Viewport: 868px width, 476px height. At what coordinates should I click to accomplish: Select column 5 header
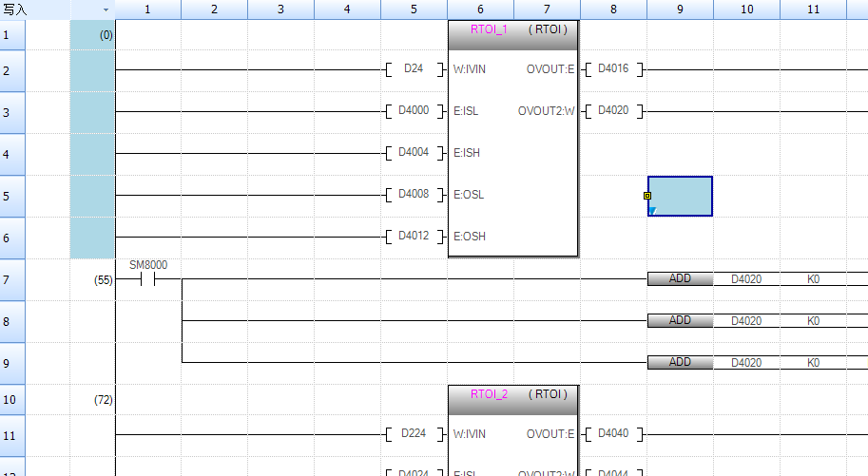[x=414, y=10]
